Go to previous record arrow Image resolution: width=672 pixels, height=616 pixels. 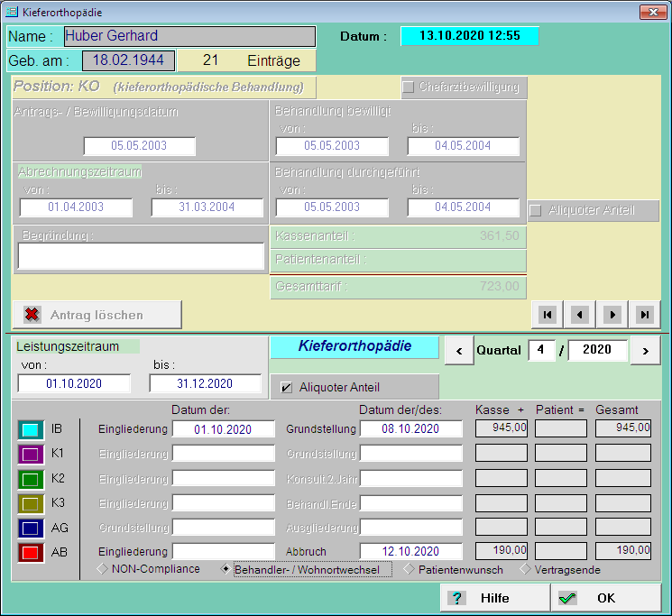pyautogui.click(x=580, y=314)
